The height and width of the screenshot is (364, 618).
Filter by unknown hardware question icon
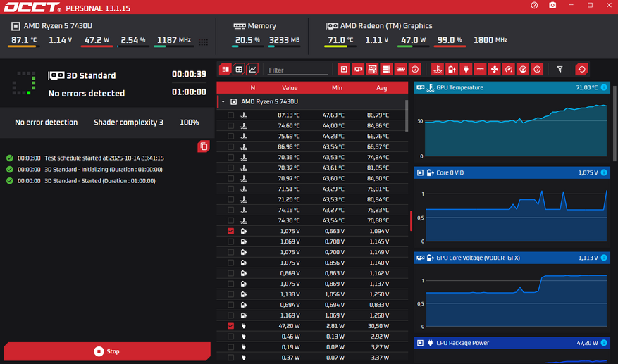coord(414,69)
